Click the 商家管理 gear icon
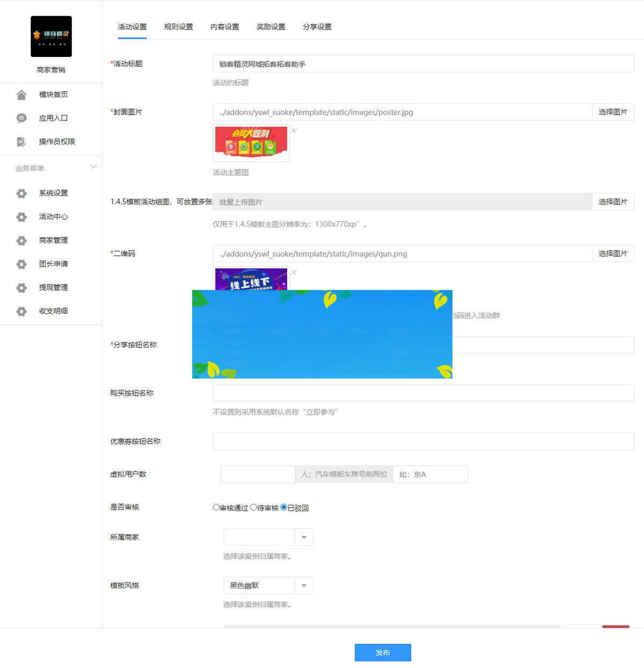The width and height of the screenshot is (644, 668). point(21,241)
